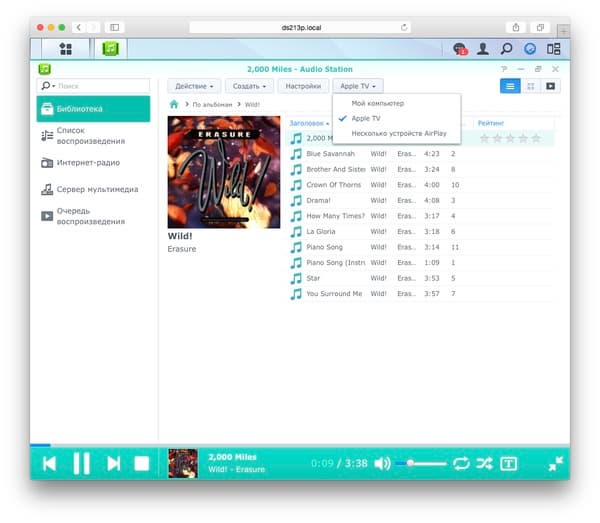Reload page from the address bar
The width and height of the screenshot is (600, 523).
pyautogui.click(x=404, y=27)
